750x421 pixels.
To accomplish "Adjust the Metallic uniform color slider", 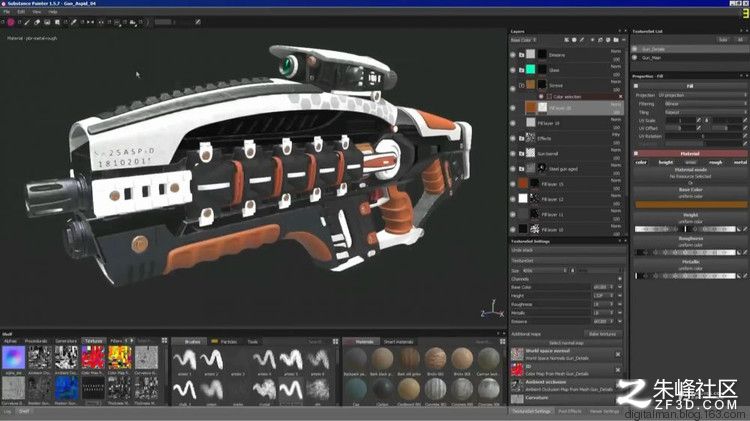I will (685, 276).
